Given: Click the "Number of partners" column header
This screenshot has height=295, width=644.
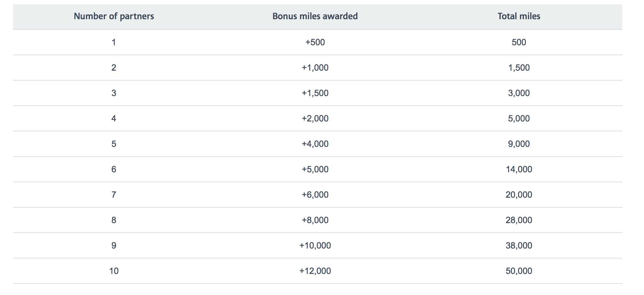Looking at the screenshot, I should [x=114, y=16].
